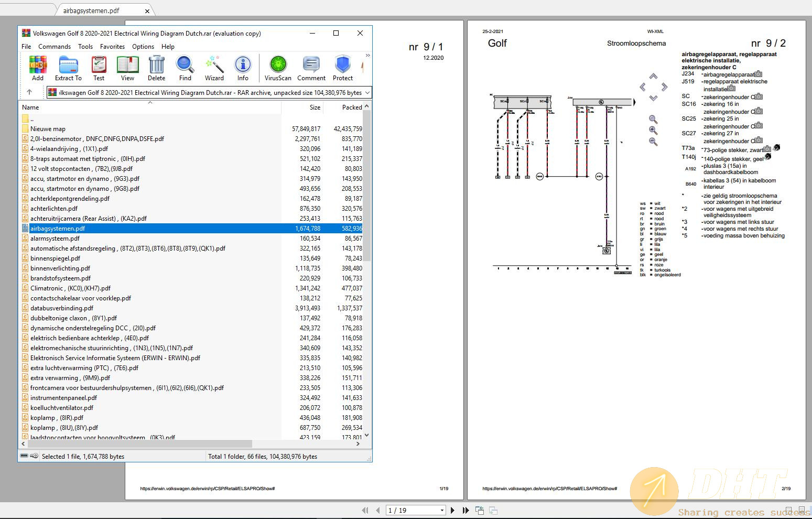Go to next page in PDF viewer
812x519 pixels.
point(452,510)
